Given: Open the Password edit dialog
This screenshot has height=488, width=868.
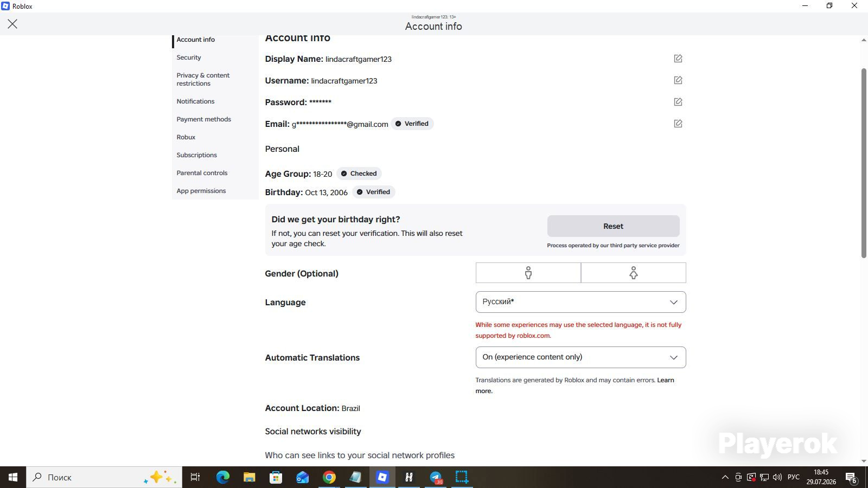Looking at the screenshot, I should point(678,102).
